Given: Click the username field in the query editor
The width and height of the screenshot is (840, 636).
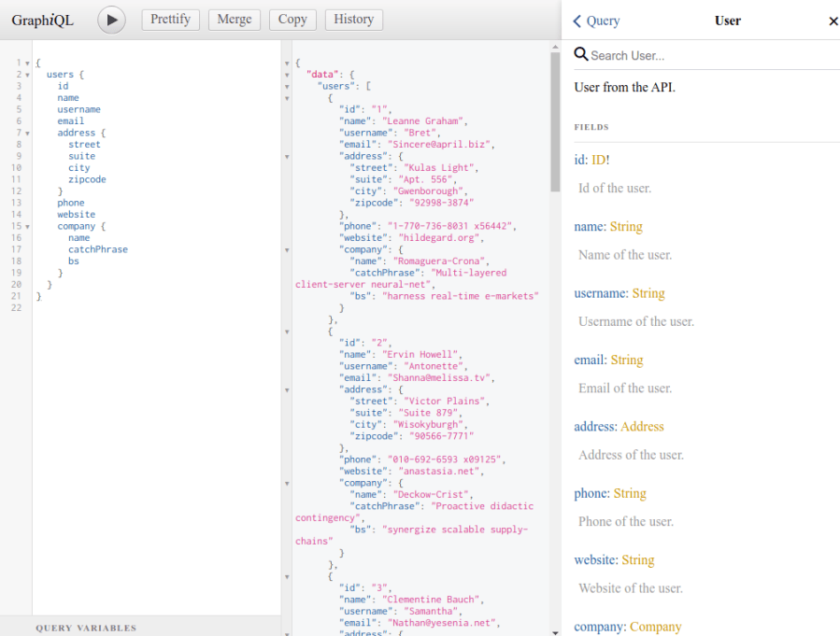Looking at the screenshot, I should click(78, 109).
